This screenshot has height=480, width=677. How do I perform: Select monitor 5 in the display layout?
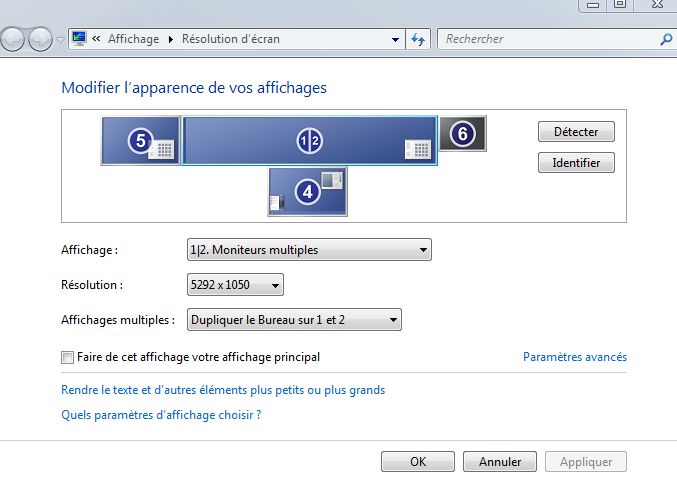pos(140,141)
